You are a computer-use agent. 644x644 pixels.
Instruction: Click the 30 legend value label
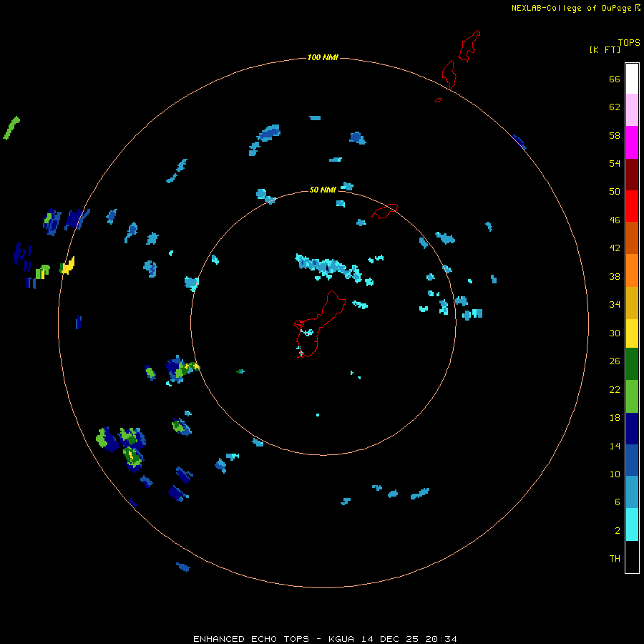tap(615, 333)
